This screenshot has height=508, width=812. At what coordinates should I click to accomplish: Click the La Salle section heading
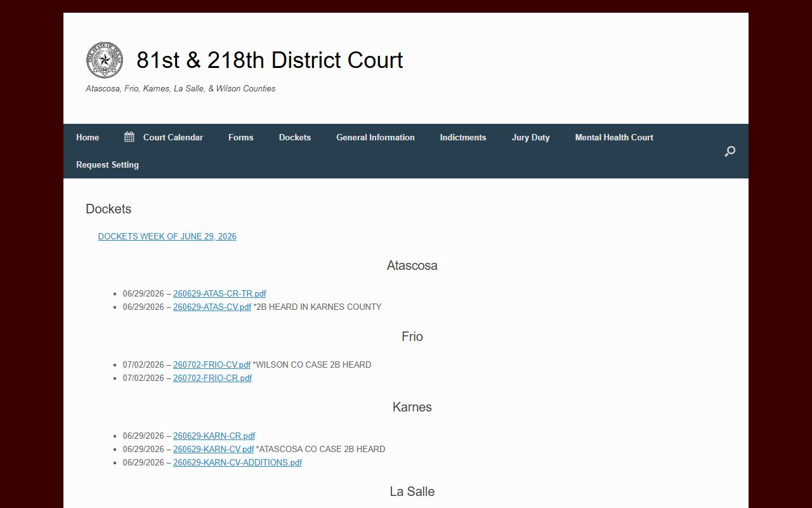(x=412, y=491)
